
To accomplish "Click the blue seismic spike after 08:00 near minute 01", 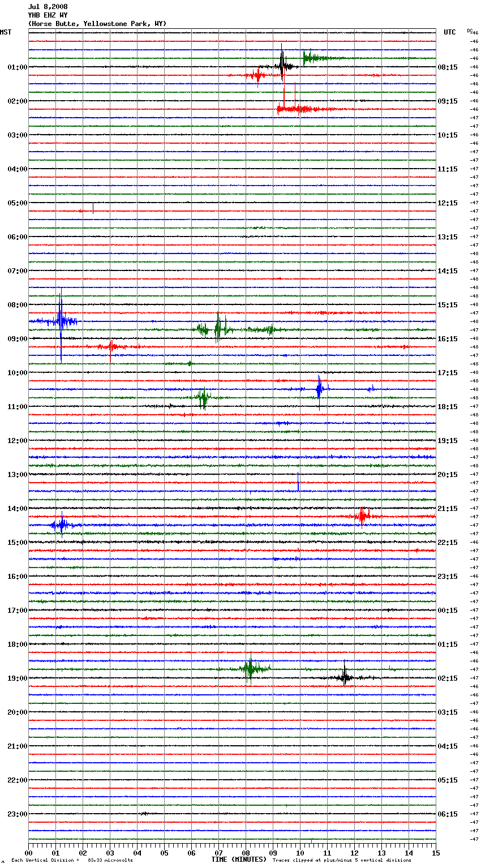I will (x=61, y=323).
